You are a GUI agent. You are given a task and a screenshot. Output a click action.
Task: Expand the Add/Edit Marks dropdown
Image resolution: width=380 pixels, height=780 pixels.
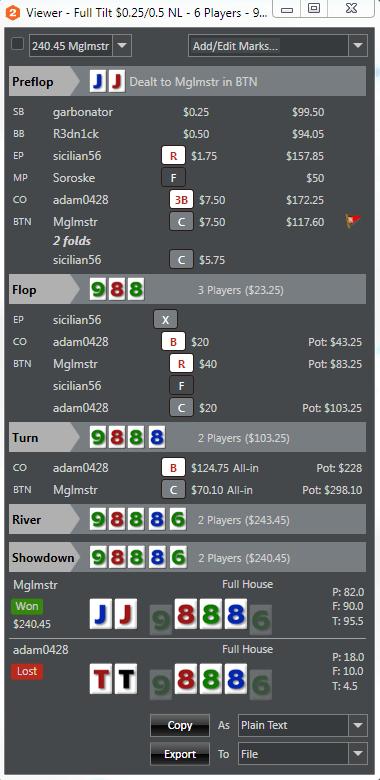pyautogui.click(x=358, y=46)
